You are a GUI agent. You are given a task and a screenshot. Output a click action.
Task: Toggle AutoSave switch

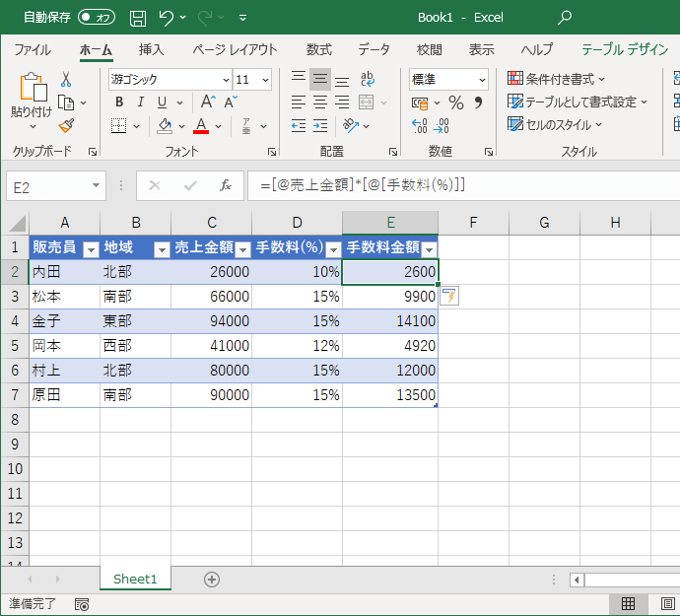pyautogui.click(x=97, y=17)
